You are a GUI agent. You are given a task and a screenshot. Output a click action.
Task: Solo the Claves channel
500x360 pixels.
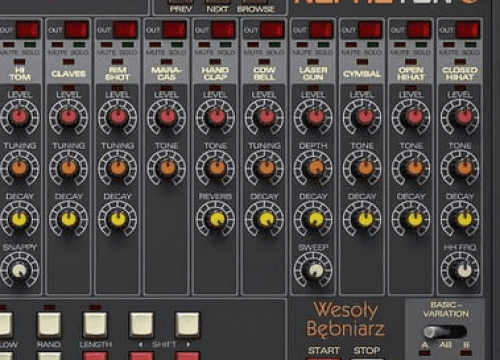tap(79, 45)
